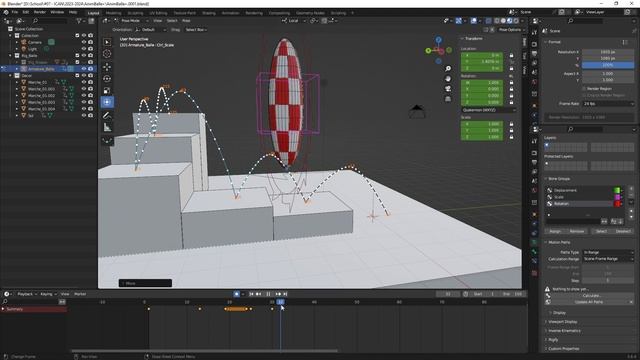Toggle auto keying record button in the timeline
The image size is (640, 360).
click(x=237, y=294)
